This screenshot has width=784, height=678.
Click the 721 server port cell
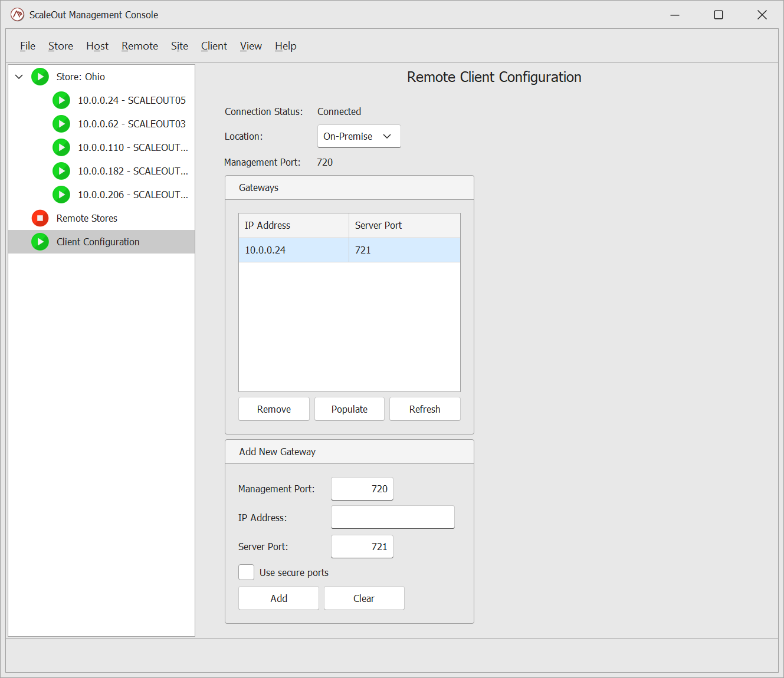point(405,250)
